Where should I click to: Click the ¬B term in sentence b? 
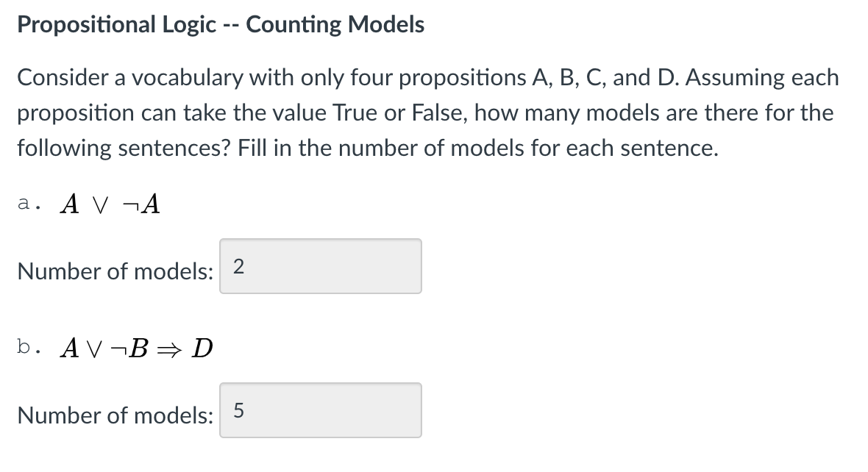pyautogui.click(x=129, y=348)
